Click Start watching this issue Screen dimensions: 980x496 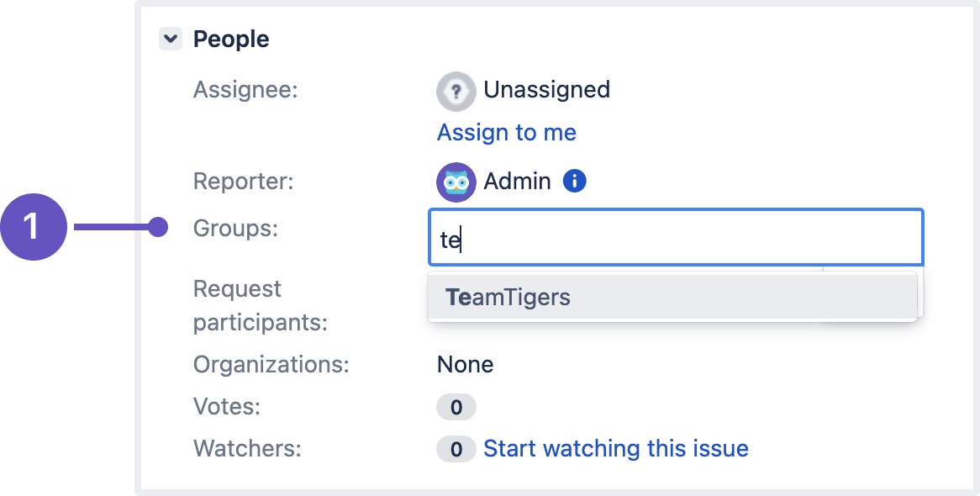point(616,449)
